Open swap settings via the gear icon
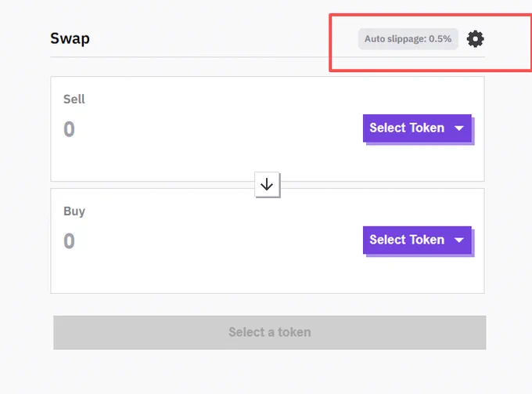The image size is (532, 394). [476, 39]
